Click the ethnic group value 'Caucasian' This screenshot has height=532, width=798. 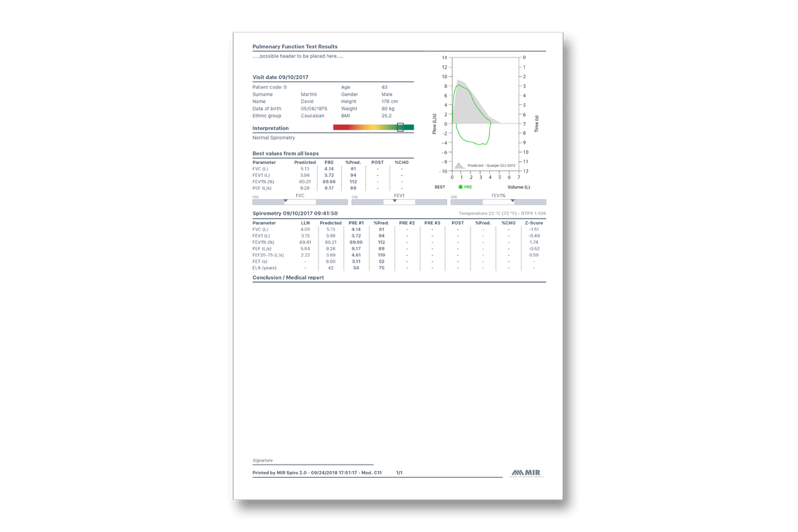click(313, 116)
